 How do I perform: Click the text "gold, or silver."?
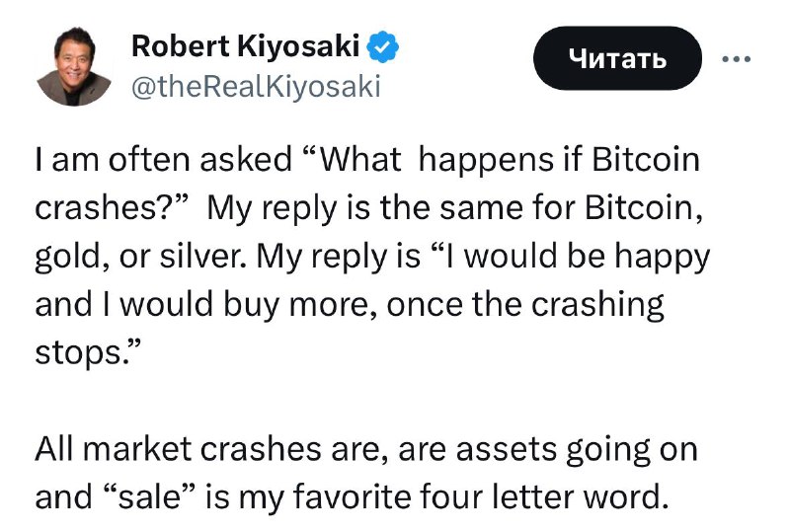pos(140,257)
